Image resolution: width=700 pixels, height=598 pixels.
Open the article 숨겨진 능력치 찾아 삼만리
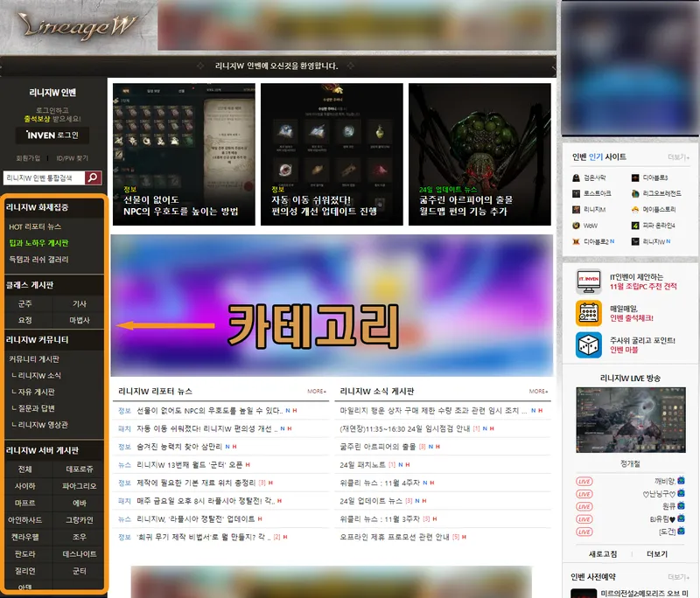179,447
